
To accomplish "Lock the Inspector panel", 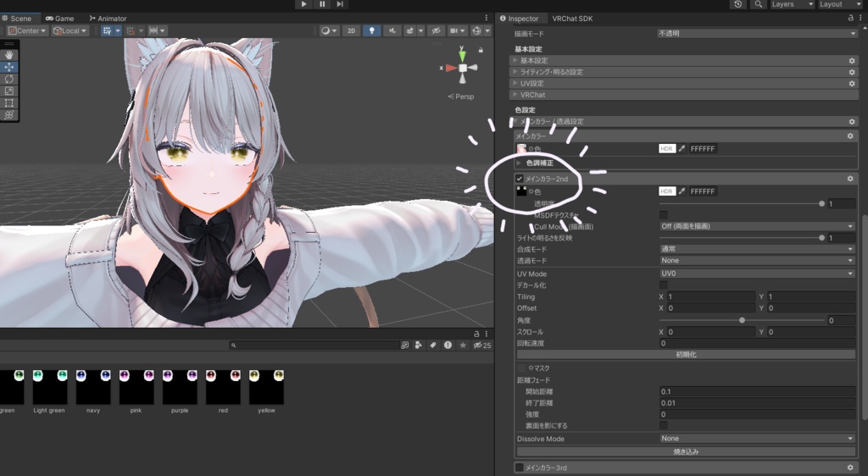I will pyautogui.click(x=851, y=19).
